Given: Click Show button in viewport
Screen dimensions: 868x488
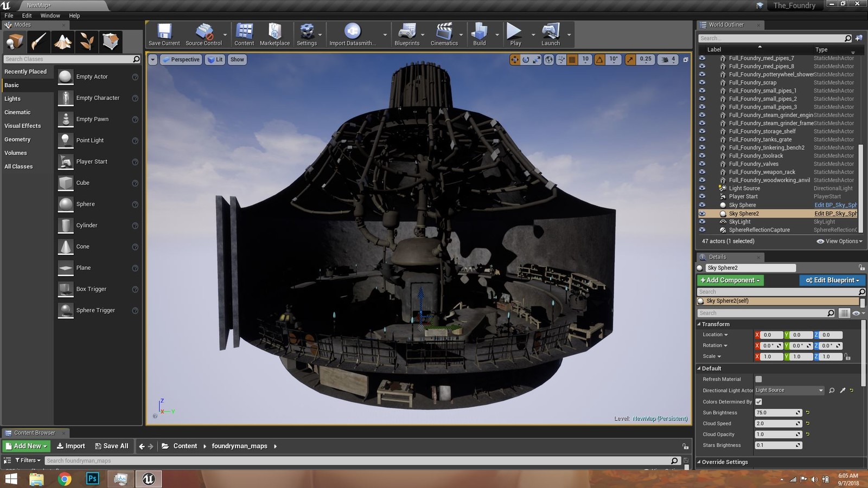Looking at the screenshot, I should click(x=237, y=60).
